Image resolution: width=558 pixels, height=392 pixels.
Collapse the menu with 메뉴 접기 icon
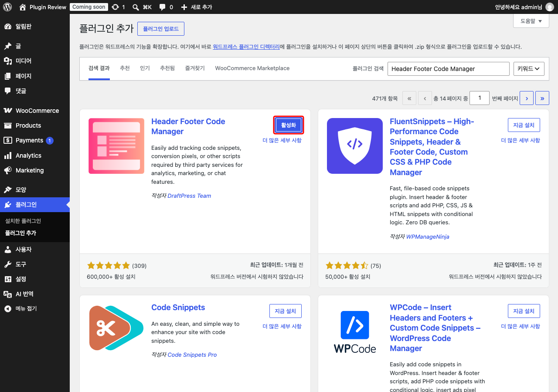7,309
